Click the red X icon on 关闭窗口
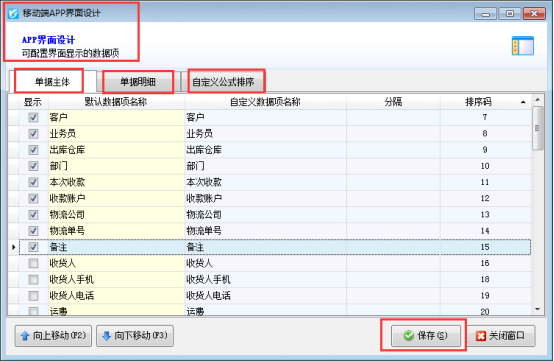This screenshot has height=361, width=554. [x=481, y=336]
